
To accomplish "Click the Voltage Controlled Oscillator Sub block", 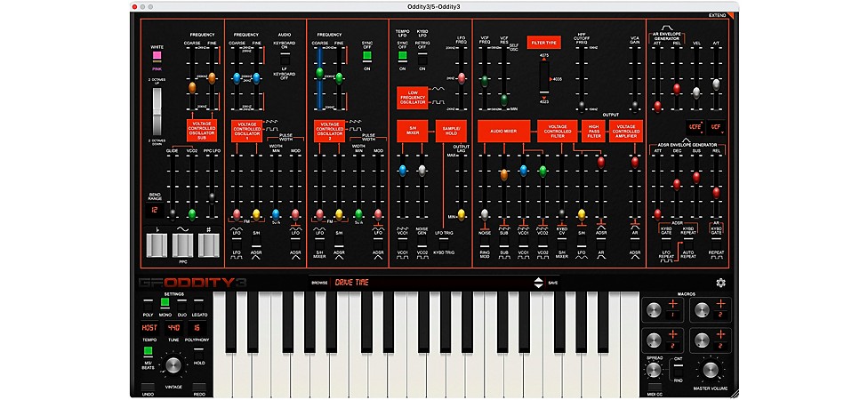I will (202, 132).
